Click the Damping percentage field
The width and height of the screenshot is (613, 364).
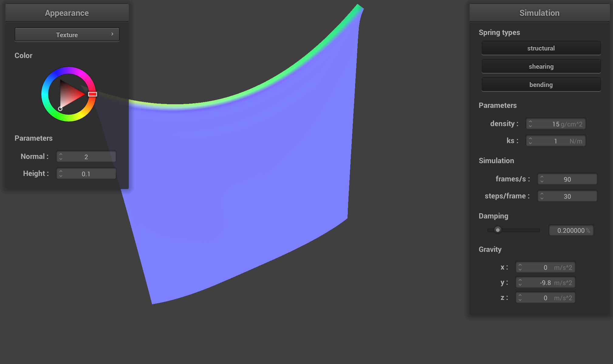(571, 230)
